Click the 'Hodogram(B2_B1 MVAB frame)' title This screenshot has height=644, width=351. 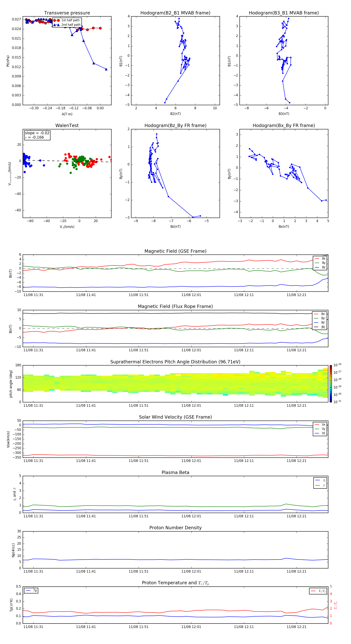[x=175, y=13]
